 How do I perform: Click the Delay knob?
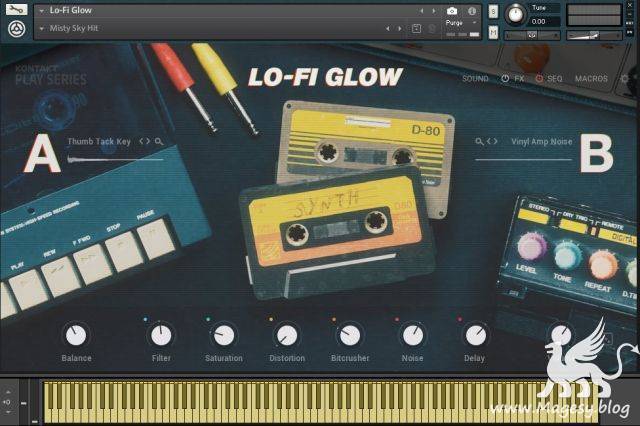476,335
